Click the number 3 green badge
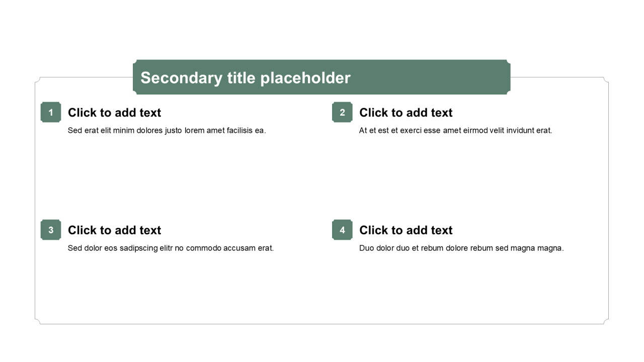Screen dimensions: 644x362 [x=51, y=230]
